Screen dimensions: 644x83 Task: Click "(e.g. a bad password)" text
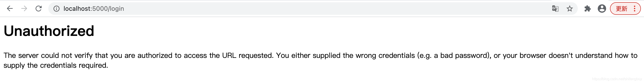pyautogui.click(x=454, y=55)
